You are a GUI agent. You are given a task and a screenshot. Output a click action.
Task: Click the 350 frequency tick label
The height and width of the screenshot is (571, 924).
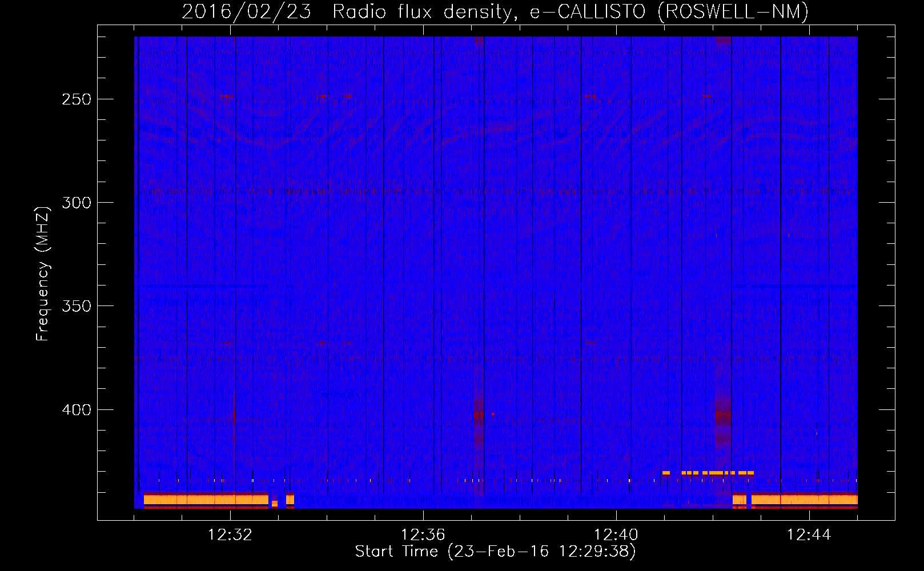[x=77, y=306]
